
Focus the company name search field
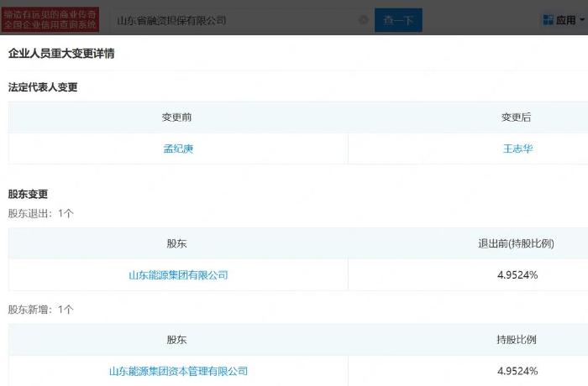point(235,20)
